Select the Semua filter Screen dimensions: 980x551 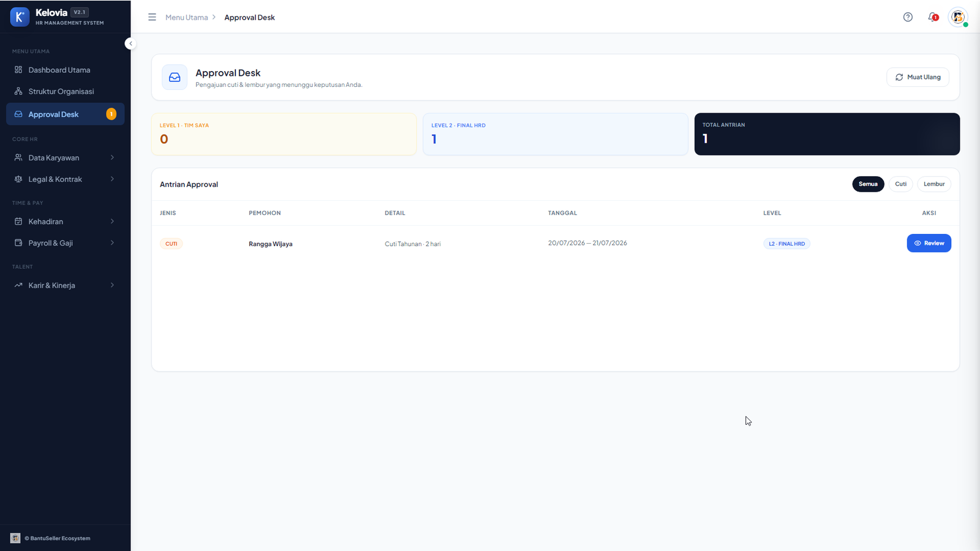click(x=868, y=184)
